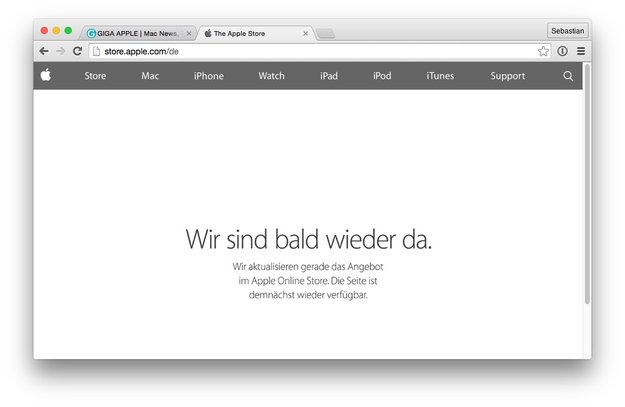Click the headline 'Wir sind bald wieder da.'
Screen dimensions: 625x407
tap(309, 239)
